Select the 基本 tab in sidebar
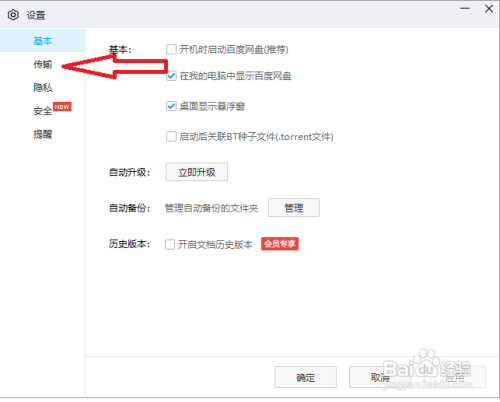This screenshot has height=402, width=500. point(43,41)
